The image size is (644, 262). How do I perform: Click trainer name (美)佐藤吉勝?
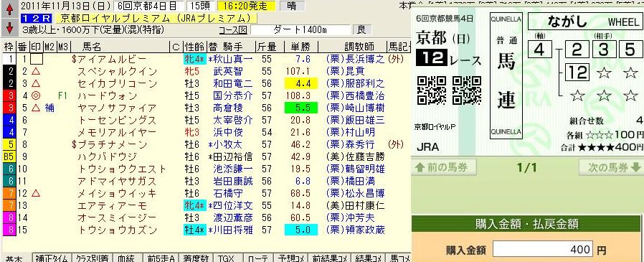point(355,156)
